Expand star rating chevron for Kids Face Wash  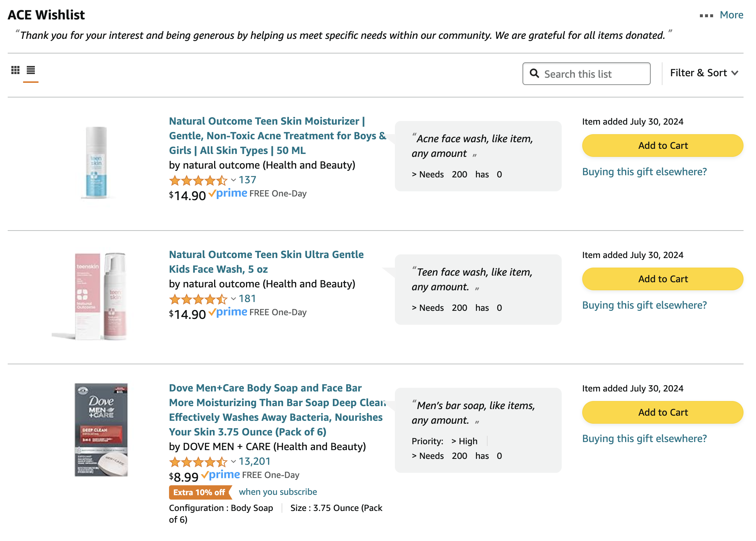[233, 299]
